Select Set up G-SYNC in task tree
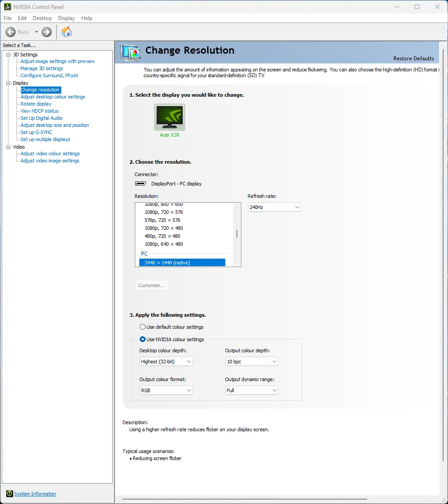Screen dimensions: 448x504 (x=36, y=132)
